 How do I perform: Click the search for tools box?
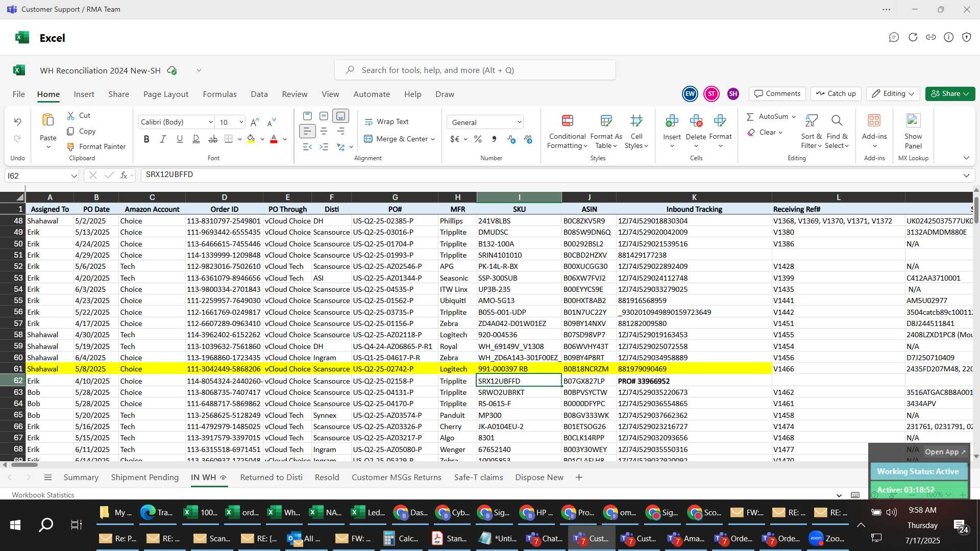coord(475,70)
